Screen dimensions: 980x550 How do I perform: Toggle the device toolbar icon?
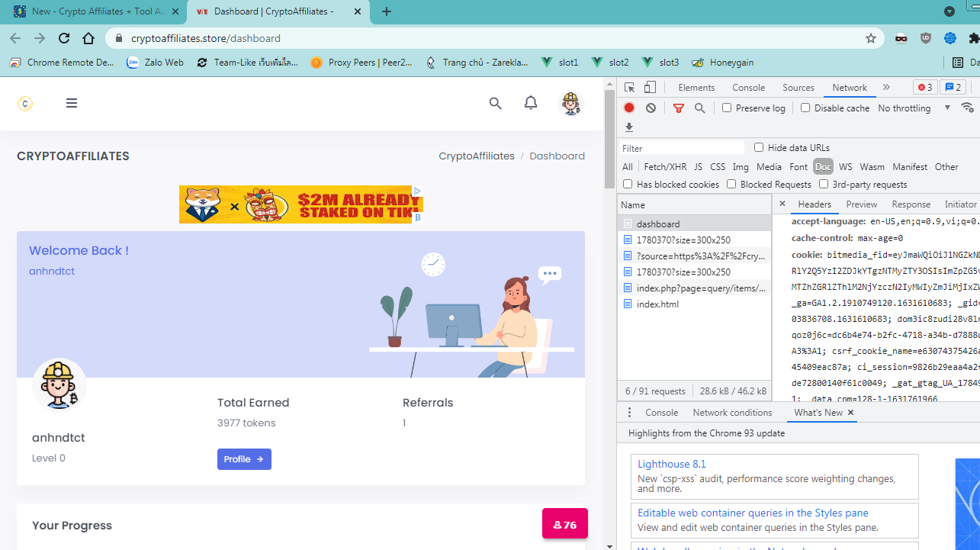(650, 88)
